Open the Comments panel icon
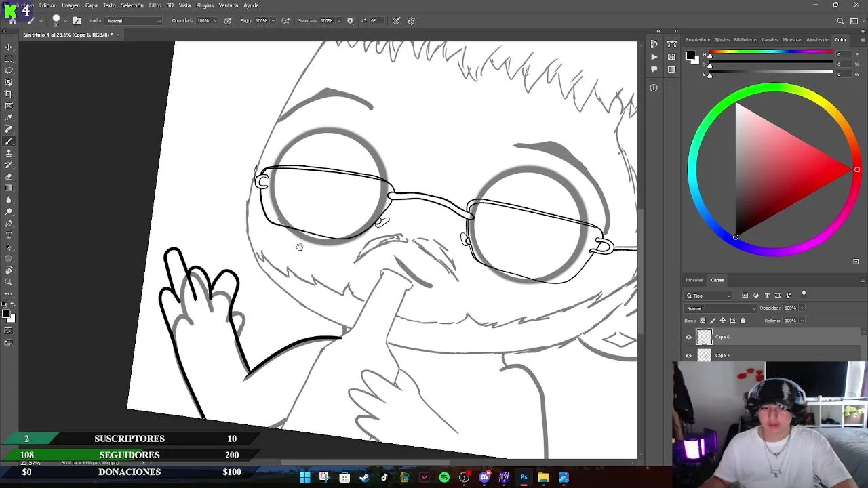Image resolution: width=868 pixels, height=488 pixels. tap(654, 69)
